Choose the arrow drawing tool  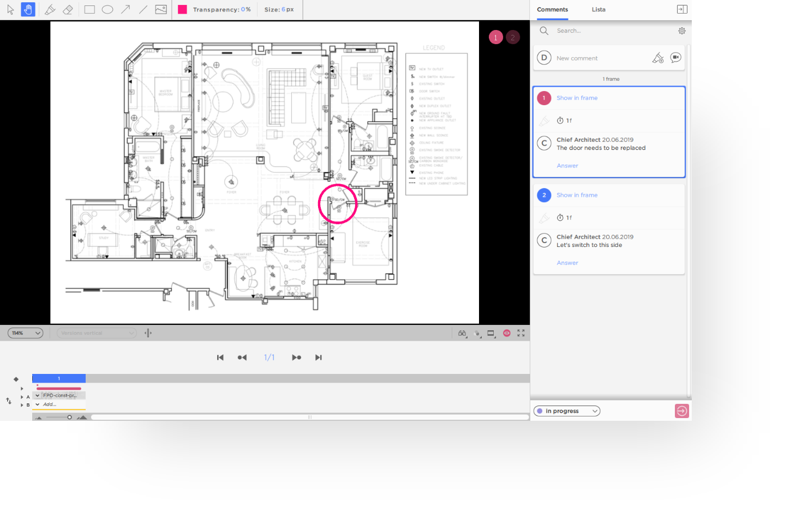125,9
